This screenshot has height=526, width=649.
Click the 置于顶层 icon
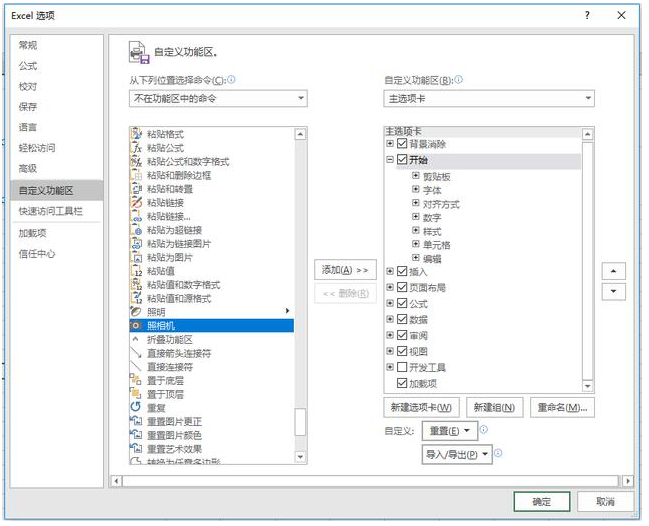pos(136,394)
